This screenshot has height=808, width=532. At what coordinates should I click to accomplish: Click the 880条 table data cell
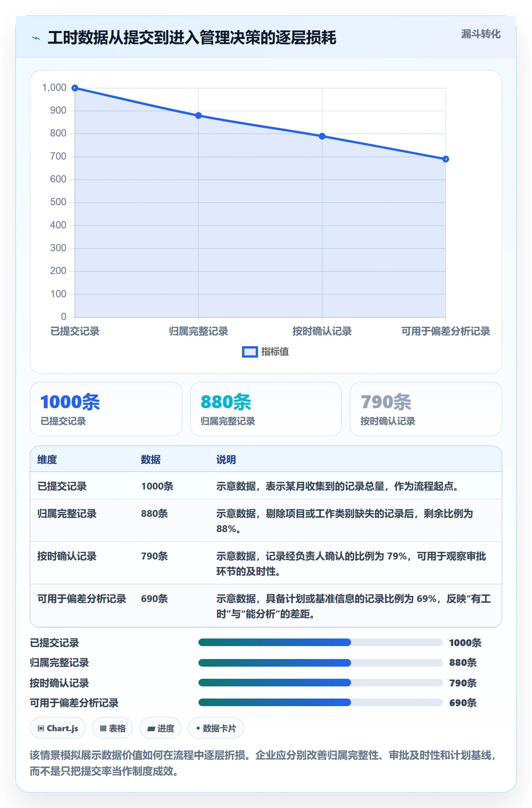click(x=155, y=513)
